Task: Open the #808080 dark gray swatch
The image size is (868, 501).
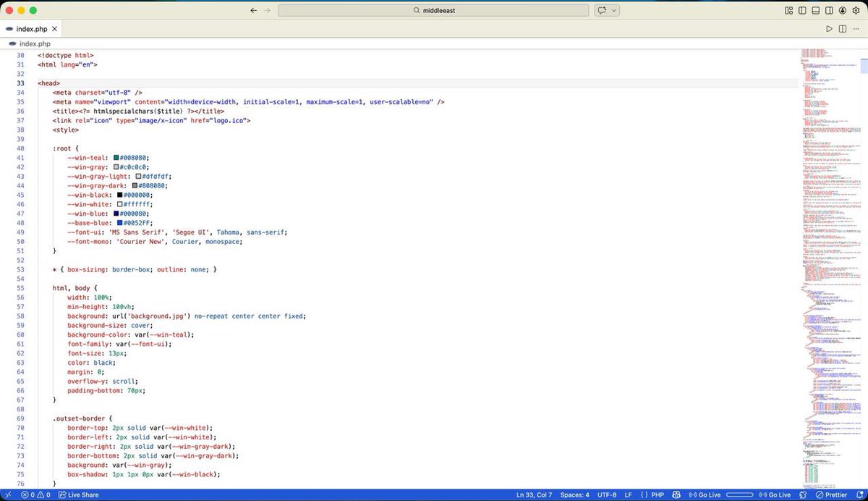Action: (x=135, y=185)
